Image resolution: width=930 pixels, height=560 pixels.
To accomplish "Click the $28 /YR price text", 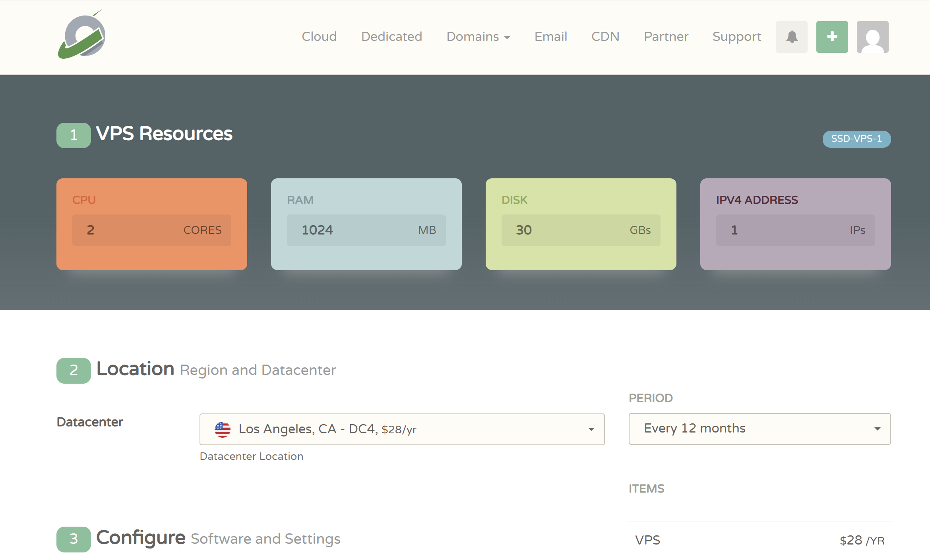I will (862, 541).
